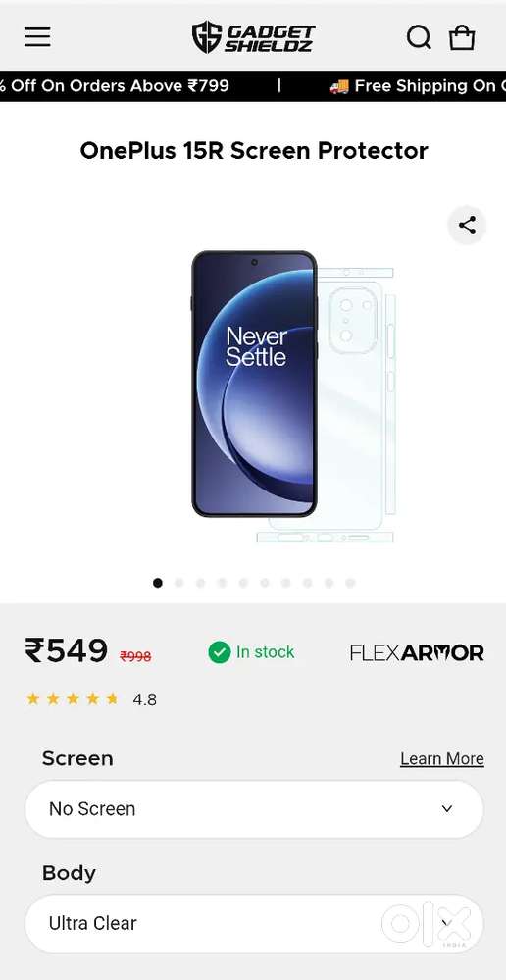Click the star rating icons
The width and height of the screenshot is (506, 980).
point(73,698)
